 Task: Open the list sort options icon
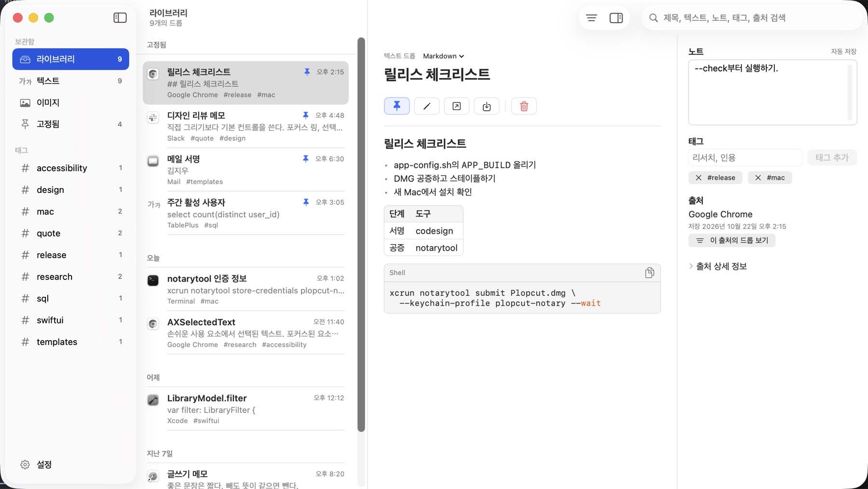tap(592, 18)
